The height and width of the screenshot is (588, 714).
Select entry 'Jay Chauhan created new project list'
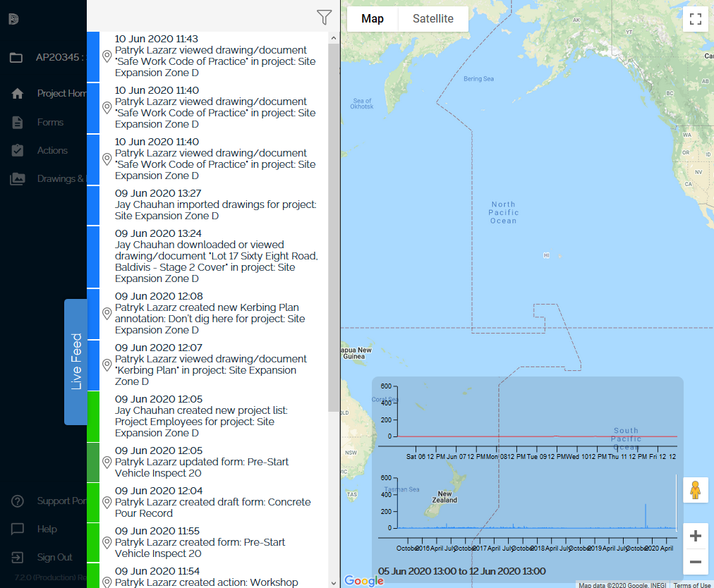213,416
